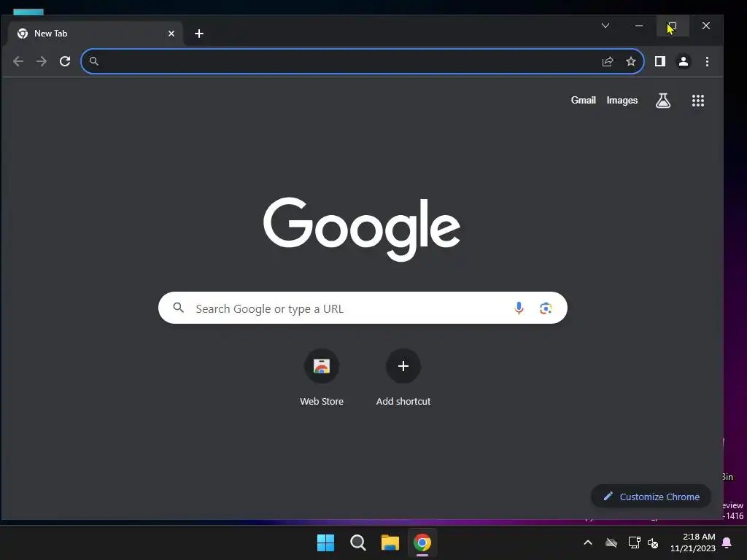This screenshot has width=747, height=560.
Task: Click the Customize Chrome button
Action: (651, 497)
